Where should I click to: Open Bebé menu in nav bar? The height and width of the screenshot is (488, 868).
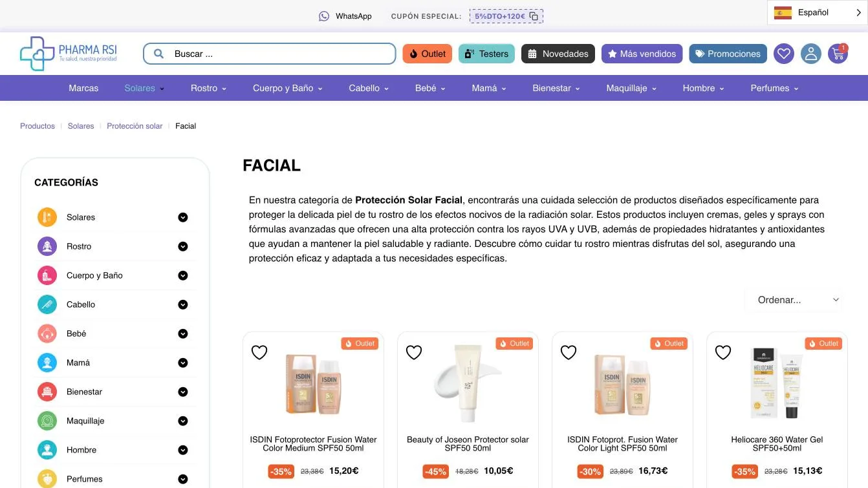coord(430,88)
